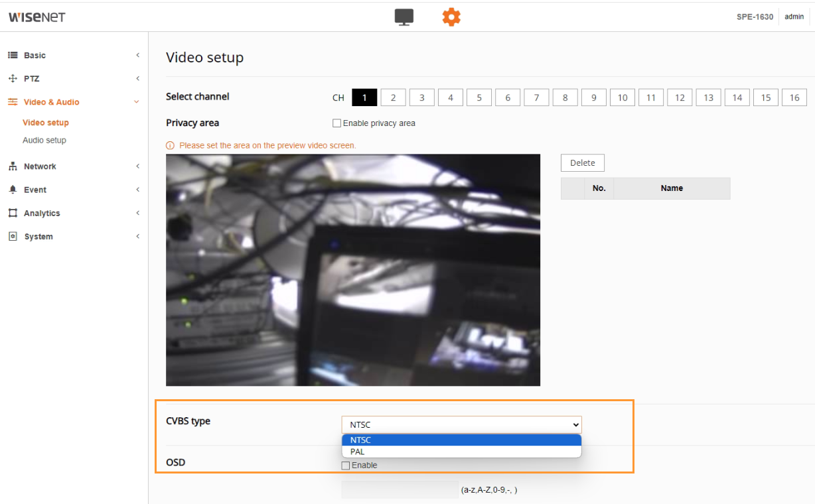
Task: Click the Event bell icon
Action: click(12, 190)
